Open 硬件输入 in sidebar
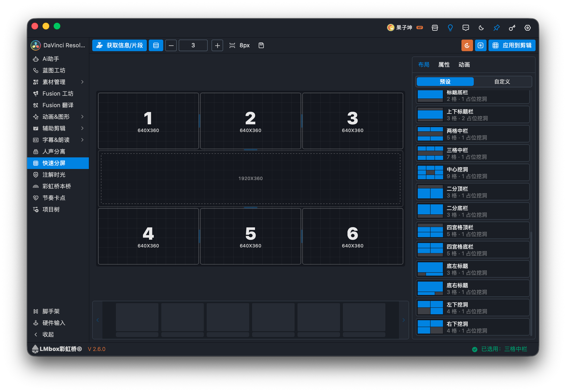Viewport: 566px width, 392px height. (x=58, y=323)
